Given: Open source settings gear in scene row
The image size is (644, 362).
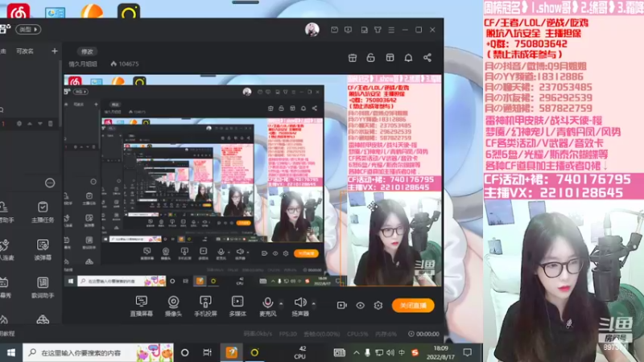Looking at the screenshot, I should [19, 124].
